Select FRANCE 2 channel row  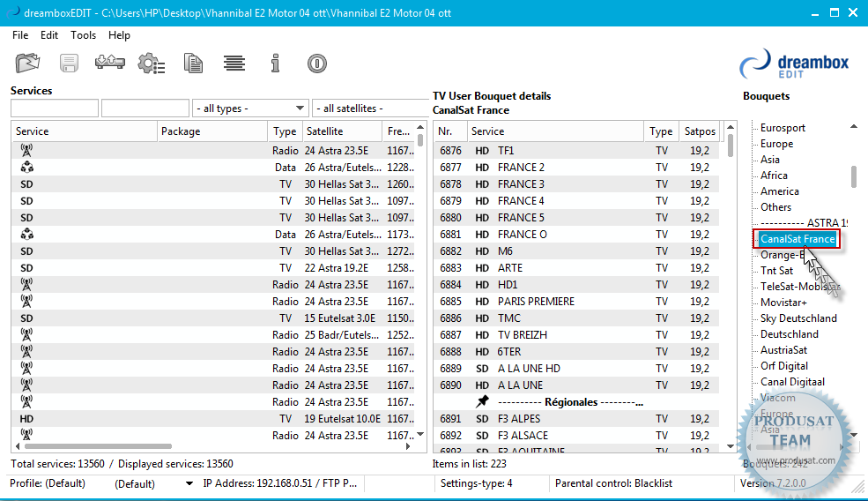tap(576, 168)
